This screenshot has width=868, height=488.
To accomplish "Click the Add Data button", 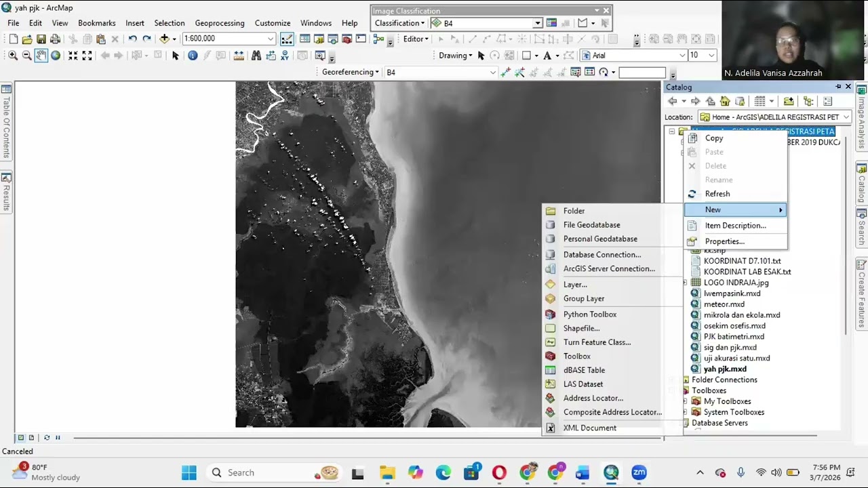I will tap(163, 39).
